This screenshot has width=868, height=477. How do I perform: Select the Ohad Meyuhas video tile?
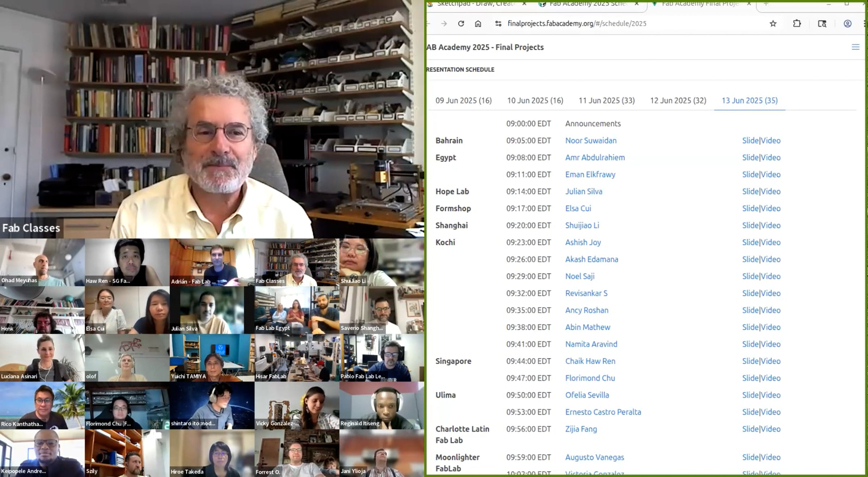point(42,262)
